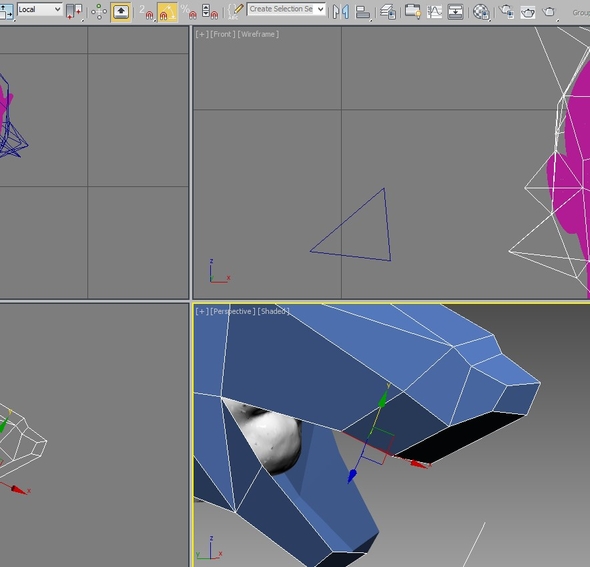Open Render Setup teapot icon
Image resolution: width=590 pixels, height=567 pixels.
[506, 12]
